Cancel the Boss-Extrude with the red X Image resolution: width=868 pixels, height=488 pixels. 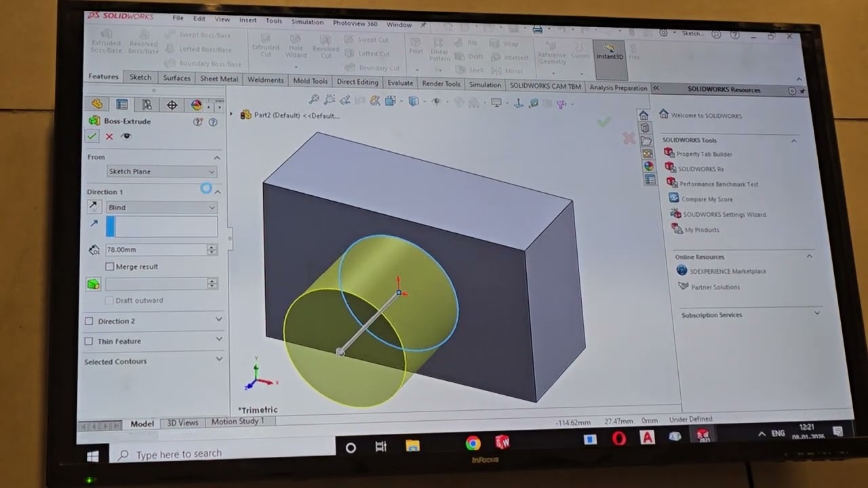(x=109, y=136)
